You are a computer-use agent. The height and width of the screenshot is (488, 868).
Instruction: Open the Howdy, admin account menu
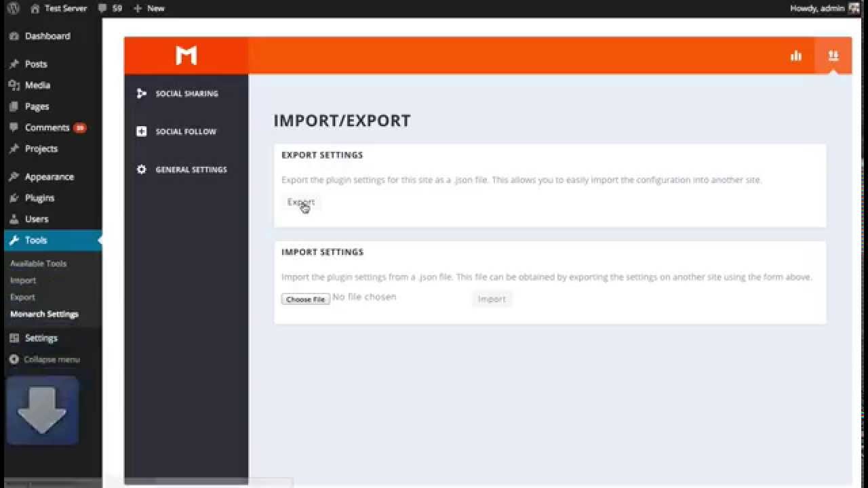(817, 8)
